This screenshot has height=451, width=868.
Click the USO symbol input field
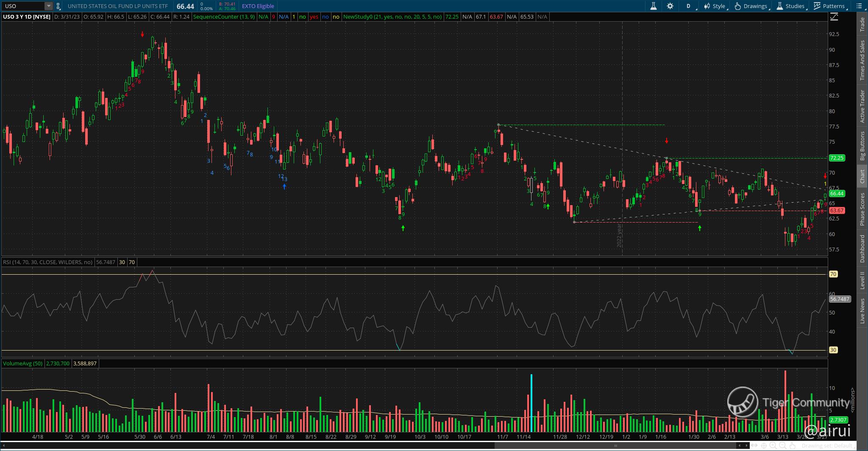click(x=24, y=6)
